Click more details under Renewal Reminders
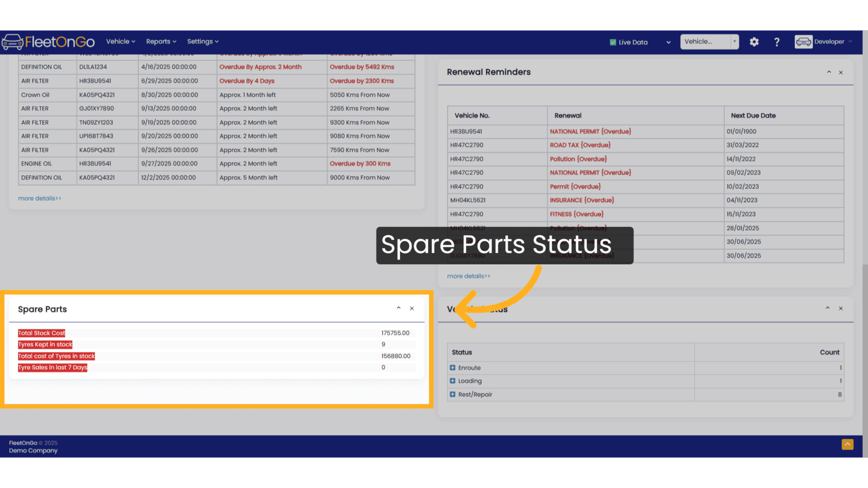This screenshot has height=488, width=868. coord(469,276)
